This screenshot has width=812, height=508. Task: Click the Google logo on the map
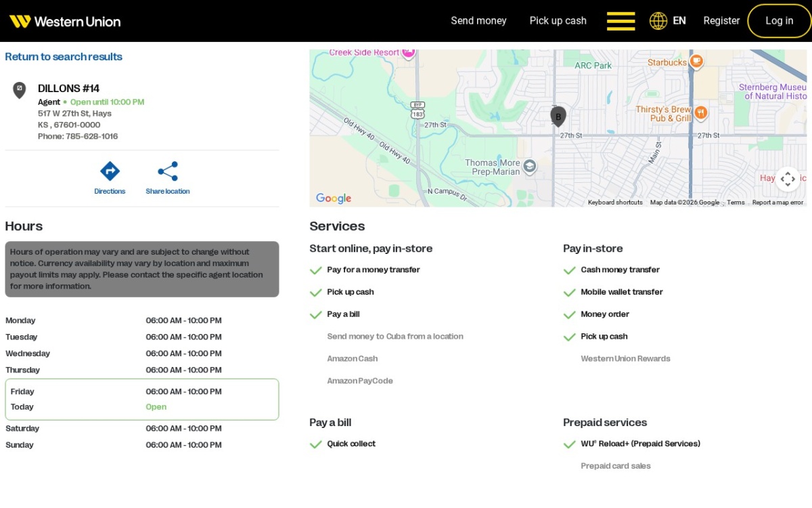pyautogui.click(x=334, y=198)
